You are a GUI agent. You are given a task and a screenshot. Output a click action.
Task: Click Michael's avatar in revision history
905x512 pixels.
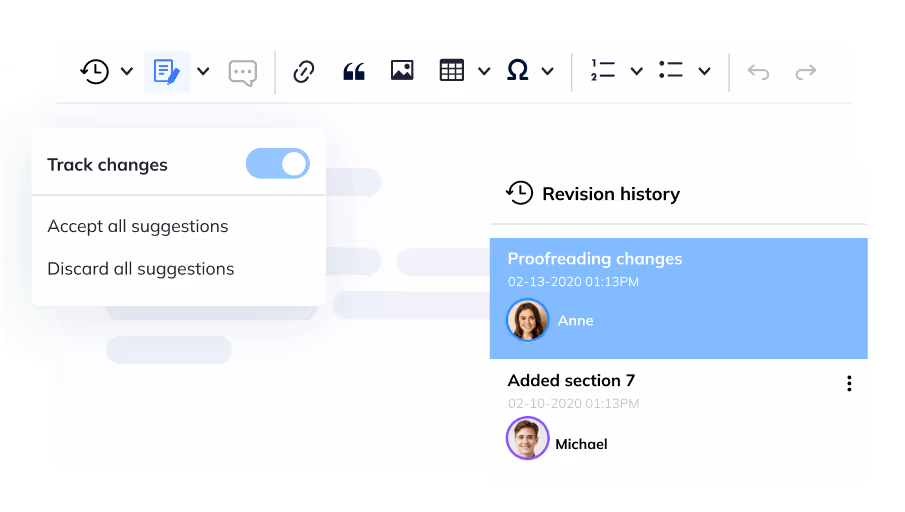click(x=527, y=438)
